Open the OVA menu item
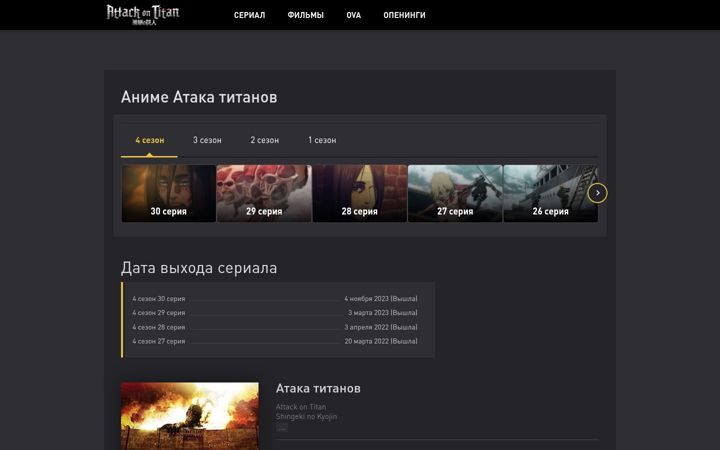Image resolution: width=720 pixels, height=450 pixels. click(354, 15)
